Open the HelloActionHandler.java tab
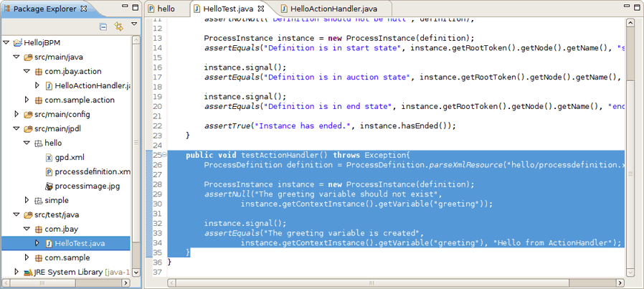The width and height of the screenshot is (644, 289). (x=328, y=9)
